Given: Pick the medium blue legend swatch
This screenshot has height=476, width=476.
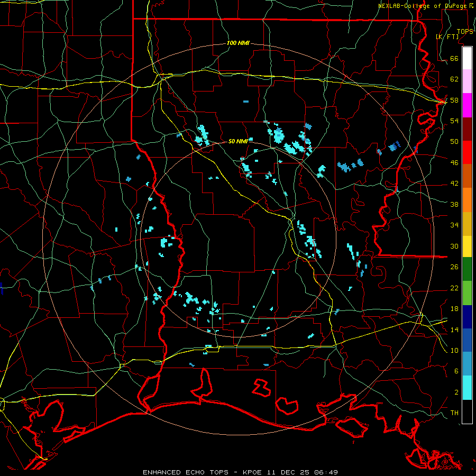Looking at the screenshot, I should point(467,340).
